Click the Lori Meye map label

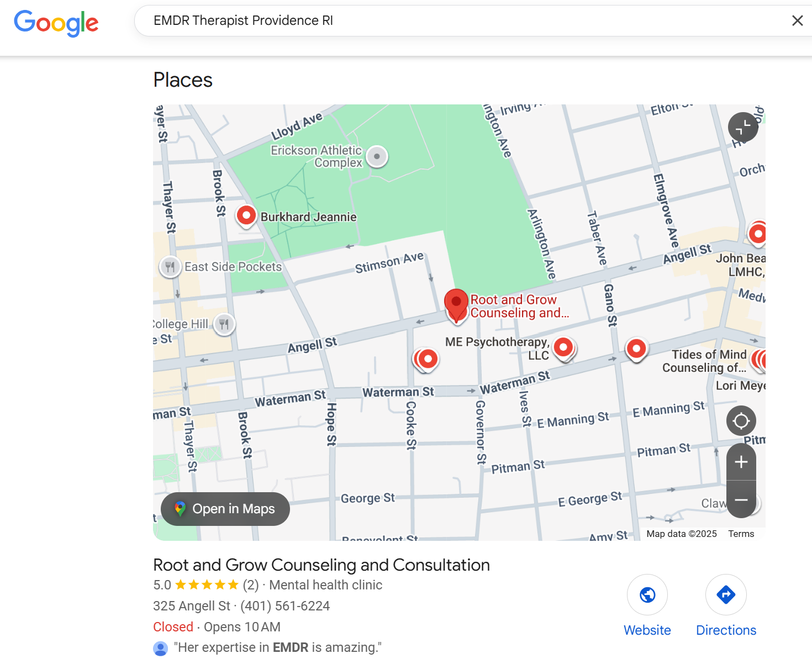(x=740, y=386)
